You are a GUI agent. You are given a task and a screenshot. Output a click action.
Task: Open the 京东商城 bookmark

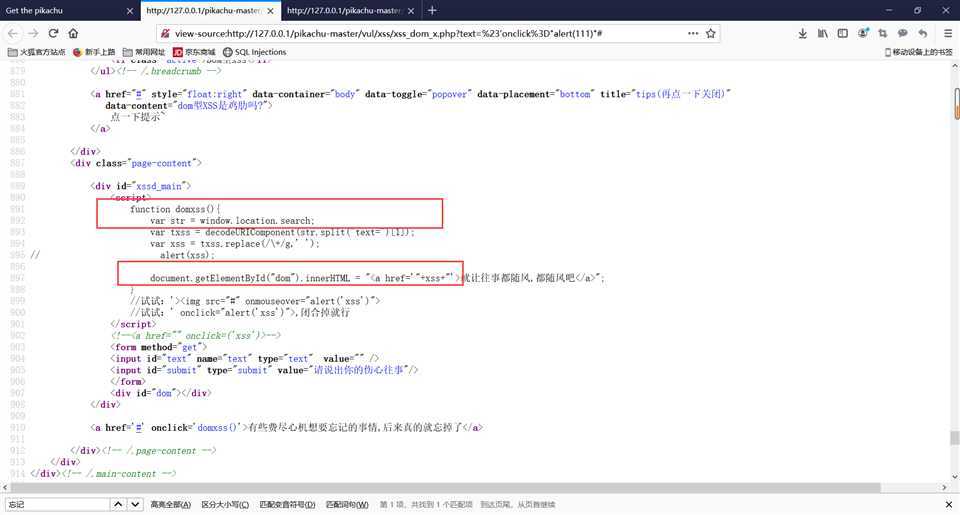coord(194,52)
